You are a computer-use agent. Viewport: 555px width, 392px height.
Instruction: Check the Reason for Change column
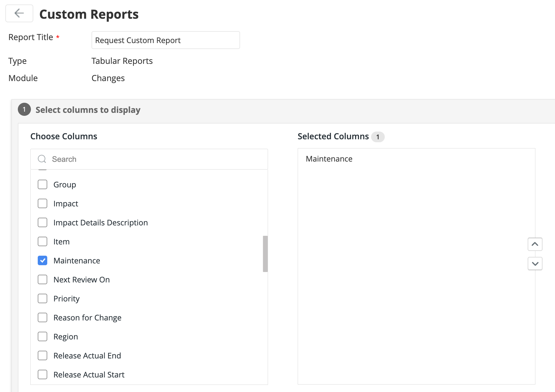(42, 317)
